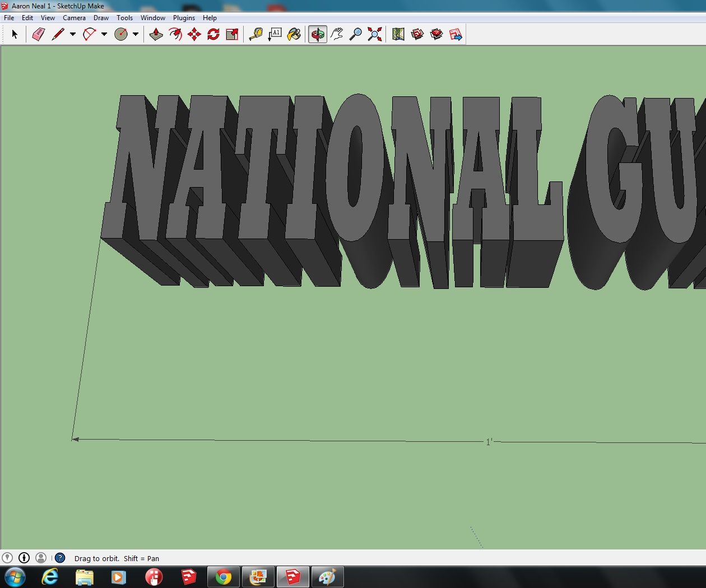Toggle the Select arrow tool
The width and height of the screenshot is (706, 588).
[x=15, y=34]
